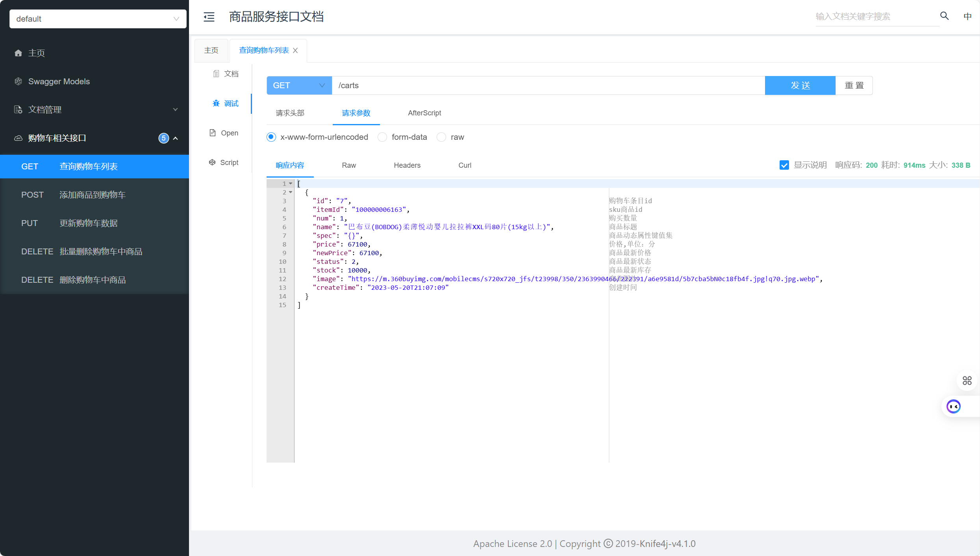Open the 请求头部 tab
The image size is (980, 556).
pyautogui.click(x=290, y=113)
